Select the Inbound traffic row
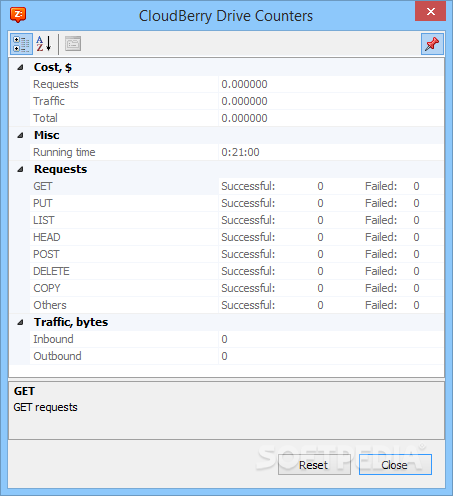 237,339
